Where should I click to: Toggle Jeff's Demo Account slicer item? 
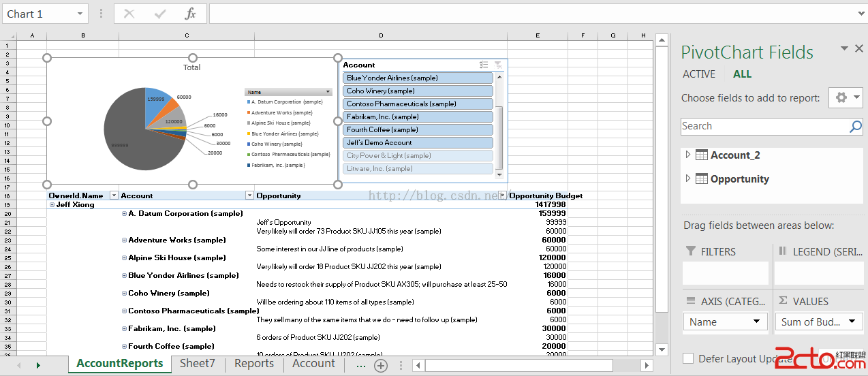(418, 142)
